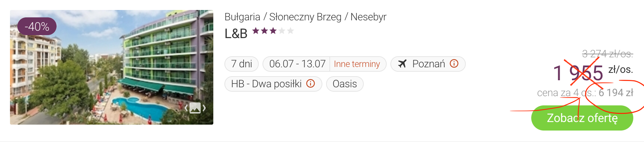Click the Zobacz ofertę button
Screen dimensions: 644x142
[x=582, y=118]
